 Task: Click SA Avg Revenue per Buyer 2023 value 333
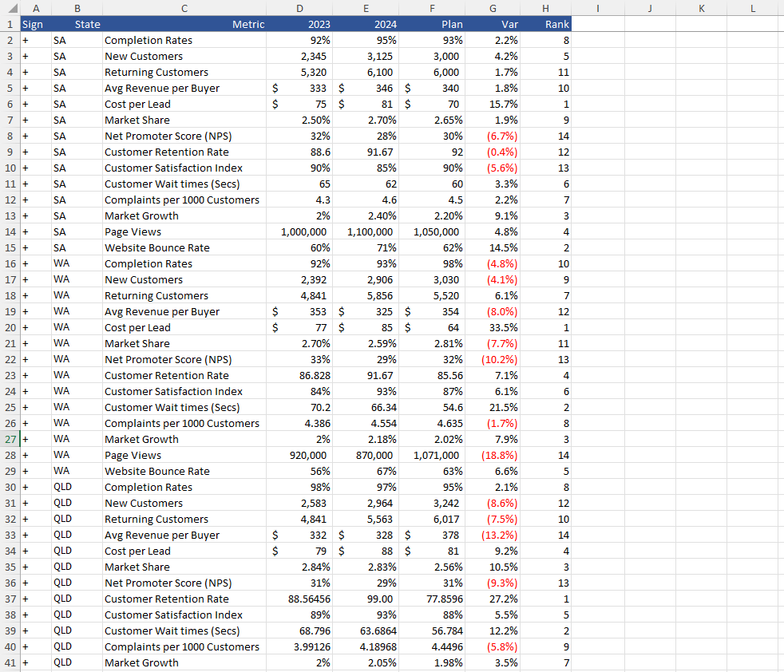(x=299, y=88)
